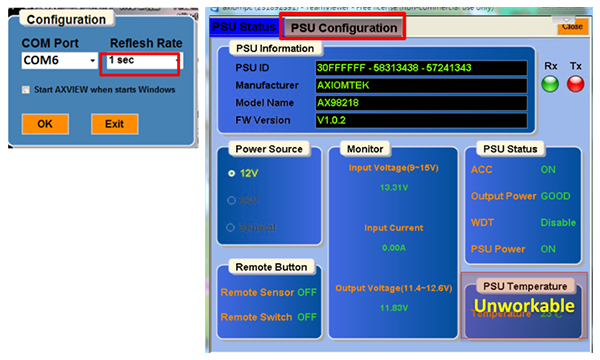Click the ACC status value ON
Image resolution: width=600 pixels, height=360 pixels.
[x=548, y=169]
